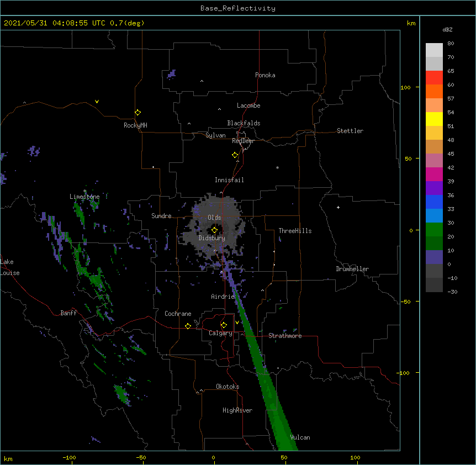
Task: Click the Lacombe town label
Action: click(x=248, y=105)
